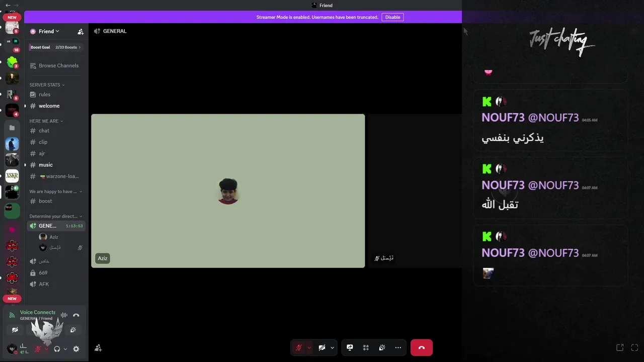
Task: Toggle noise suppression waveform icon
Action: (64, 315)
